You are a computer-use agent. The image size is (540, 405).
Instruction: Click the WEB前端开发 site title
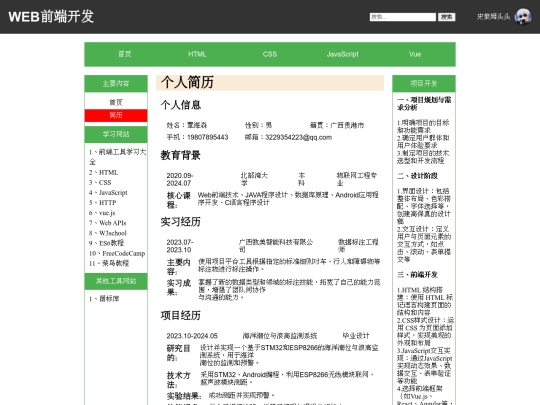tap(51, 16)
